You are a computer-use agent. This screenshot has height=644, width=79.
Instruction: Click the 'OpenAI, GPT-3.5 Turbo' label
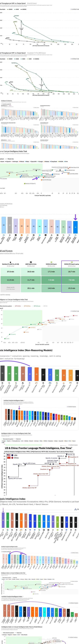pos(15,479)
